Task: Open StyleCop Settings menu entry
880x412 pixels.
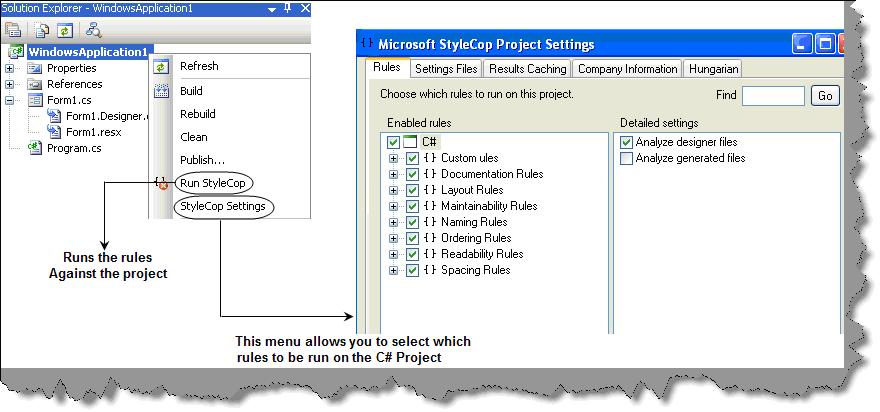Action: (223, 206)
